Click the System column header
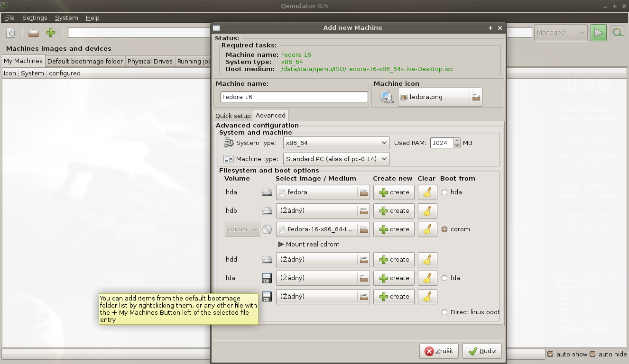 (32, 73)
